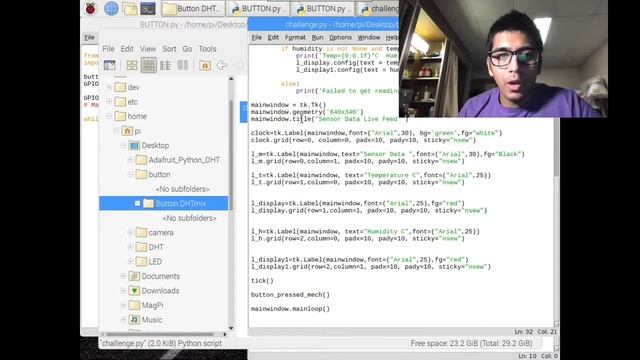Viewport: 640px width, 360px height.
Task: Open File menu of the background BUTTON.py window
Action: click(89, 37)
